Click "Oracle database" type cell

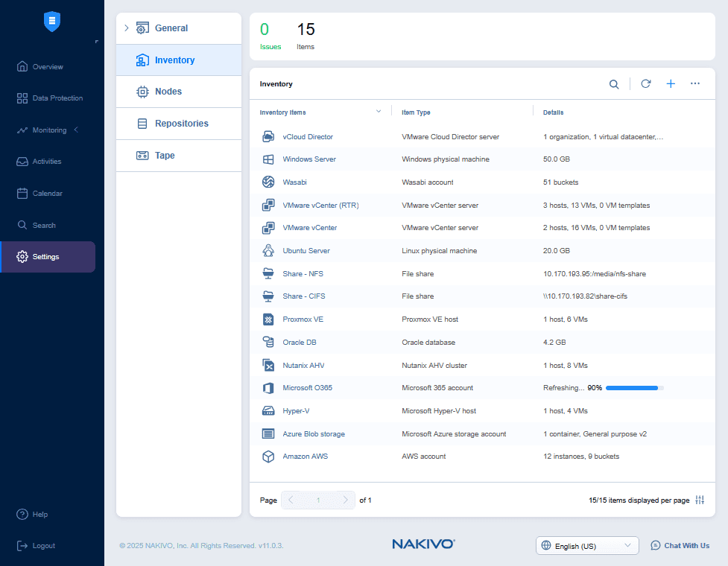428,343
